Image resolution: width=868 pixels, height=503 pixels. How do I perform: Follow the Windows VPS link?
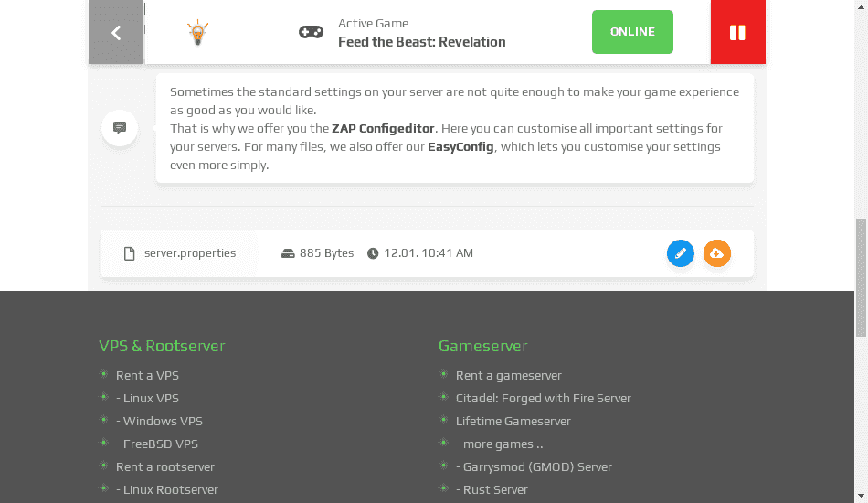[x=159, y=421]
